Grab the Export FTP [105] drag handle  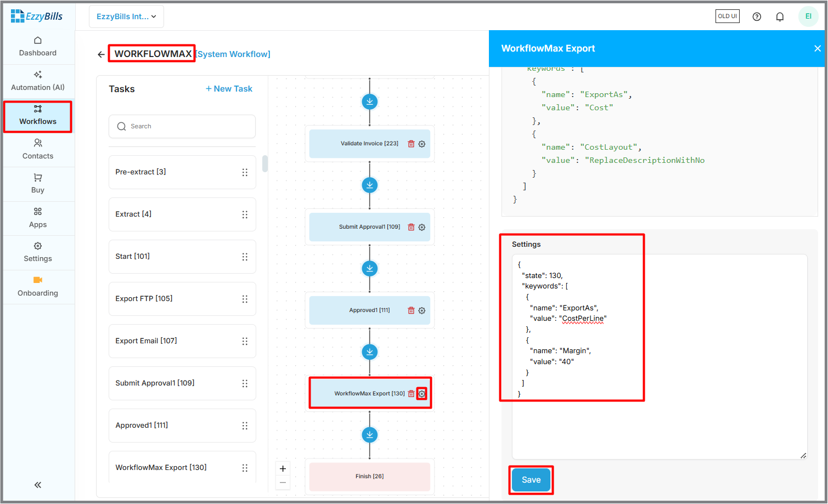click(245, 299)
